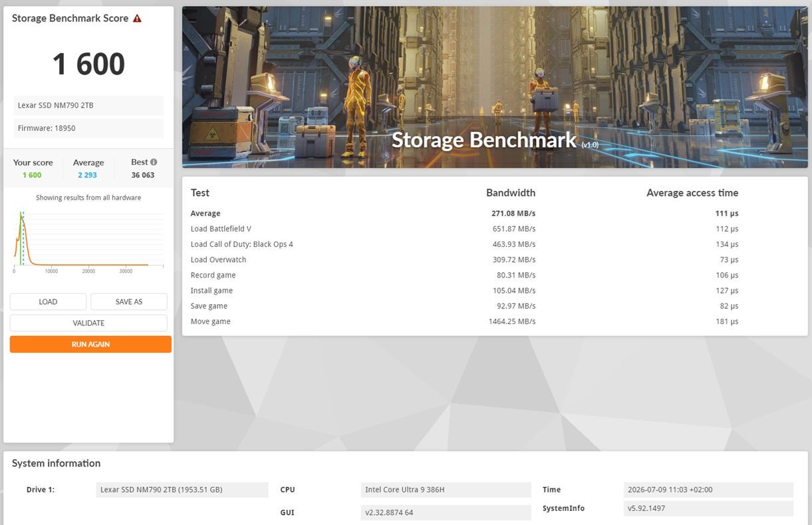Viewport: 812px width, 525px height.
Task: Click the VALIDATE button
Action: [88, 323]
